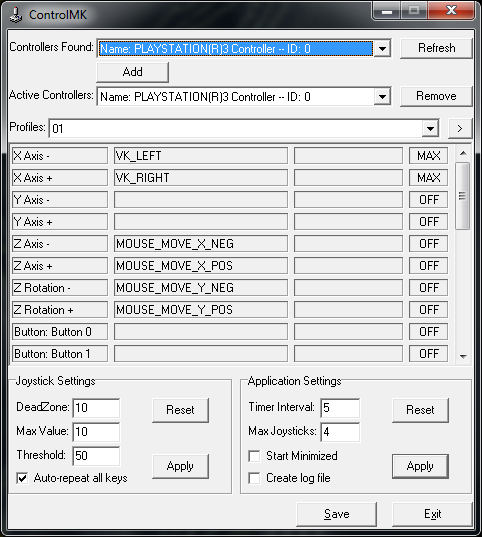482x537 pixels.
Task: Click secondary mapping field for X Axis -
Action: point(348,156)
